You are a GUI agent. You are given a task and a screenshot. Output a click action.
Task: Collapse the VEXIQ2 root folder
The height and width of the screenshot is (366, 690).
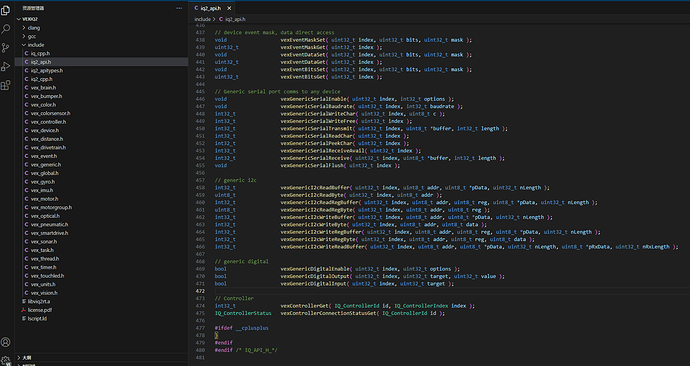click(x=18, y=19)
